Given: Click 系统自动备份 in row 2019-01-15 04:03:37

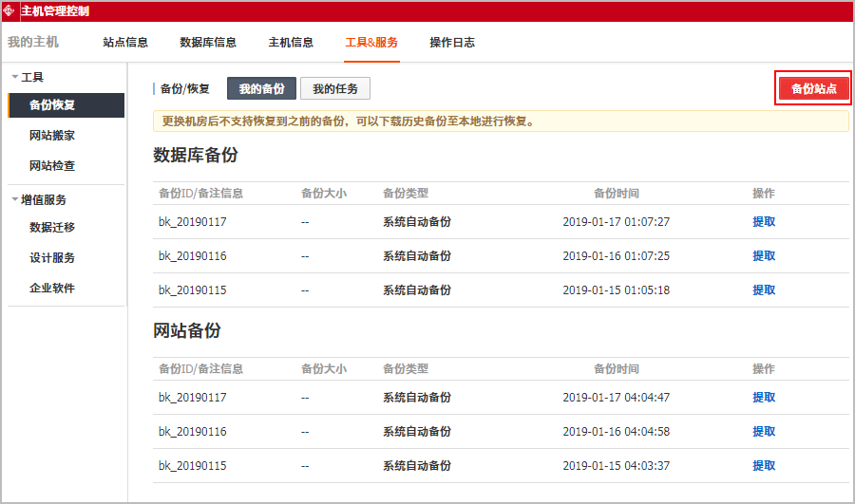Looking at the screenshot, I should (417, 466).
